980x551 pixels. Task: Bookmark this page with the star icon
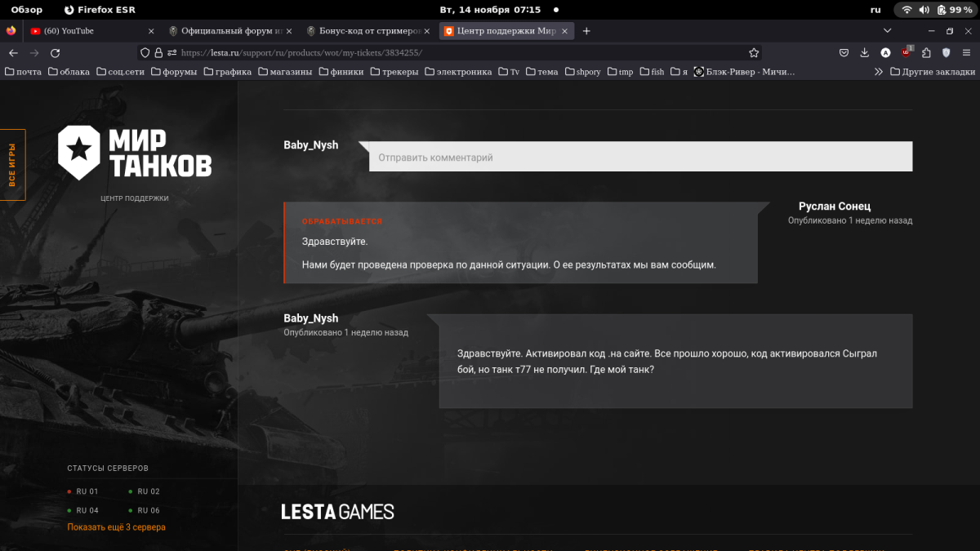pyautogui.click(x=754, y=53)
